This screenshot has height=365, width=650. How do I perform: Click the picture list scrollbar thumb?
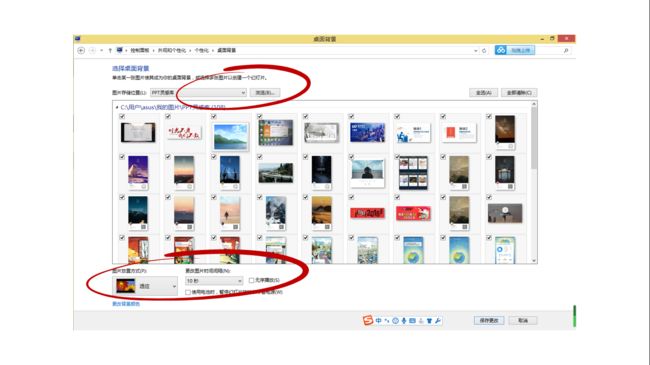coord(534,138)
